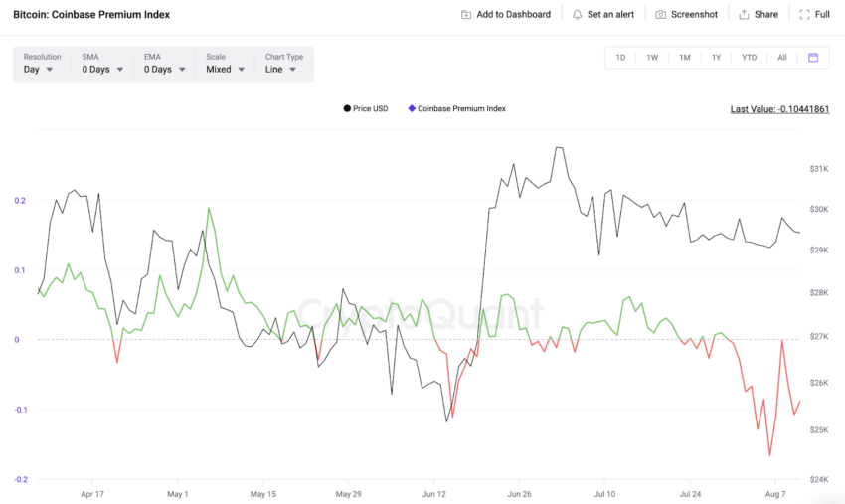Toggle Price USD legend series

tap(366, 109)
